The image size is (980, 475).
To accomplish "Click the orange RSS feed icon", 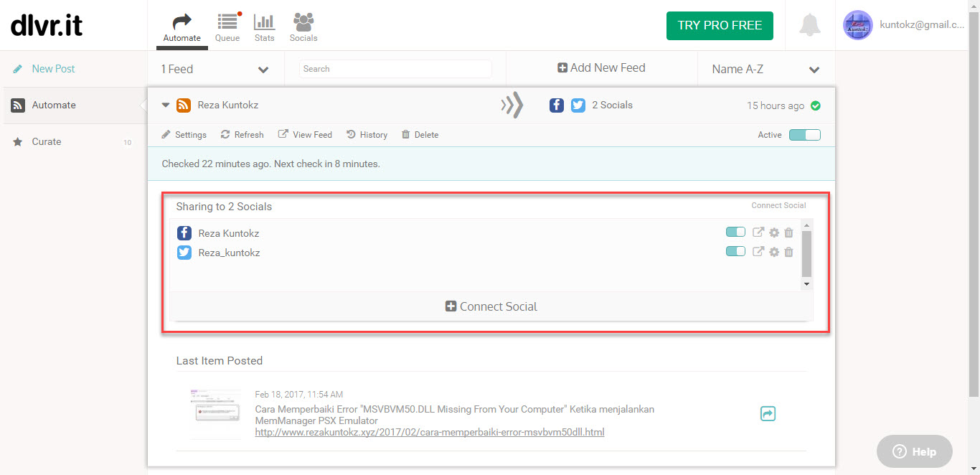I will pos(184,105).
